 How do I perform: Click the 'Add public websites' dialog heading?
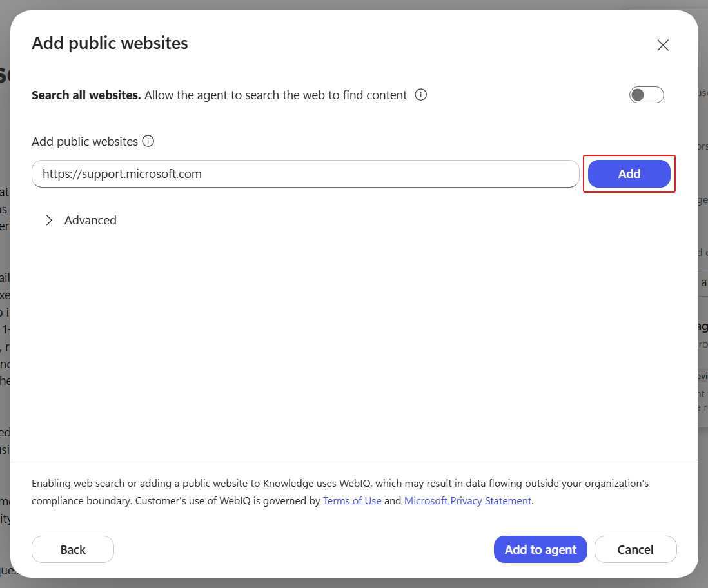coord(110,43)
